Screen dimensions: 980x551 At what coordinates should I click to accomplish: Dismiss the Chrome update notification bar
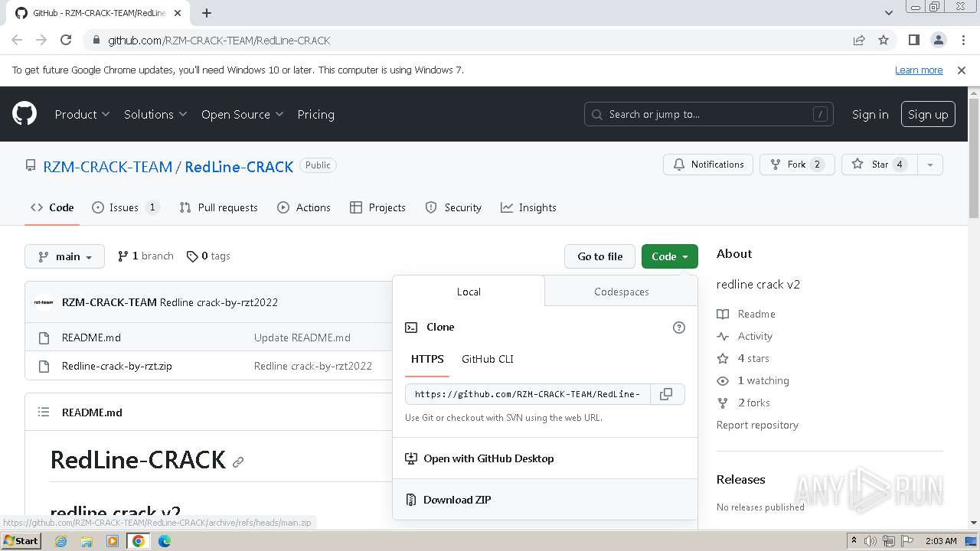click(x=962, y=70)
